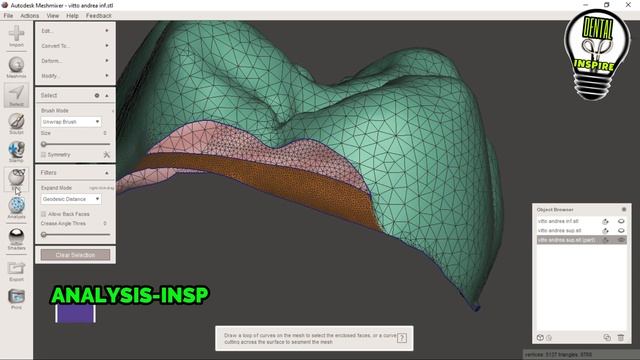The image size is (640, 360).
Task: Open the Actions menu
Action: [30, 16]
